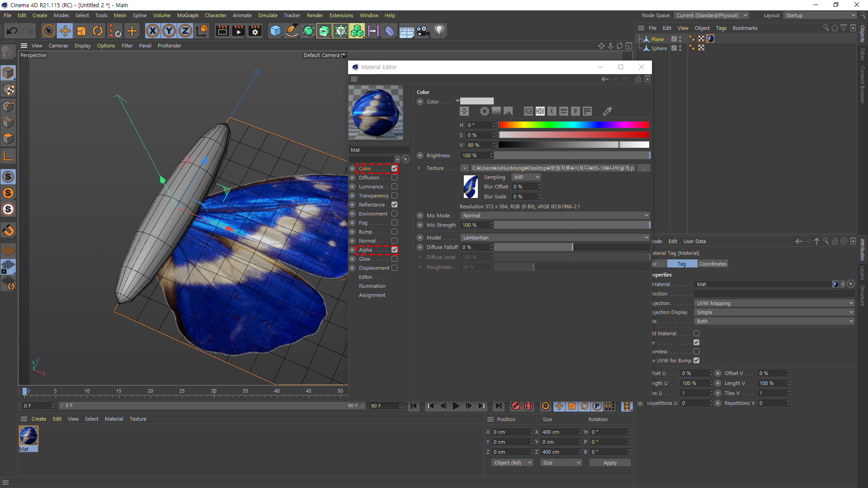Switch to the Coordinates tab
This screenshot has height=488, width=868.
coord(712,264)
